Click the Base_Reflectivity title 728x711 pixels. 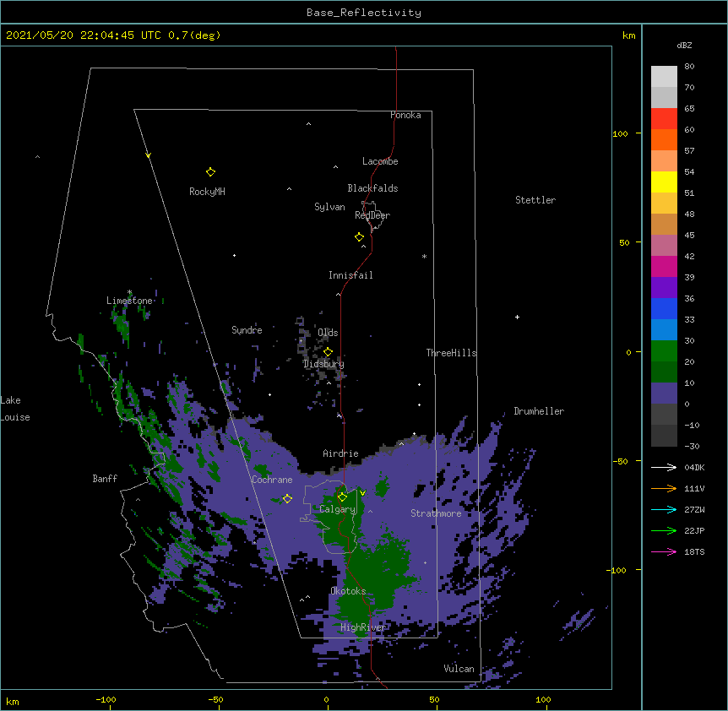[x=364, y=13]
